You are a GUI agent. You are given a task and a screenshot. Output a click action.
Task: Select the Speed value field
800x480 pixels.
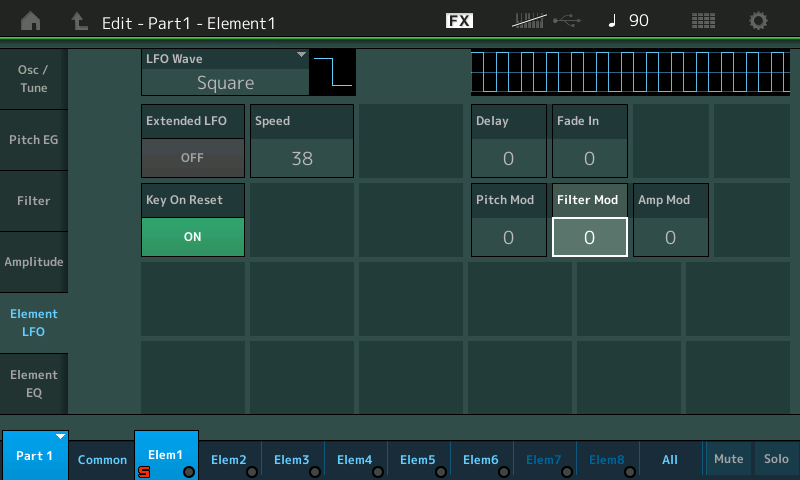[301, 158]
